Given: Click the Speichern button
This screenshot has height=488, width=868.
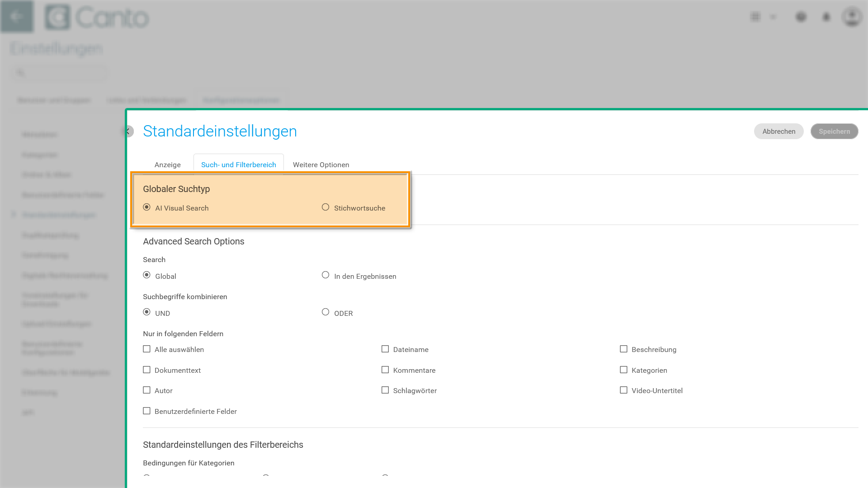Looking at the screenshot, I should 834,131.
